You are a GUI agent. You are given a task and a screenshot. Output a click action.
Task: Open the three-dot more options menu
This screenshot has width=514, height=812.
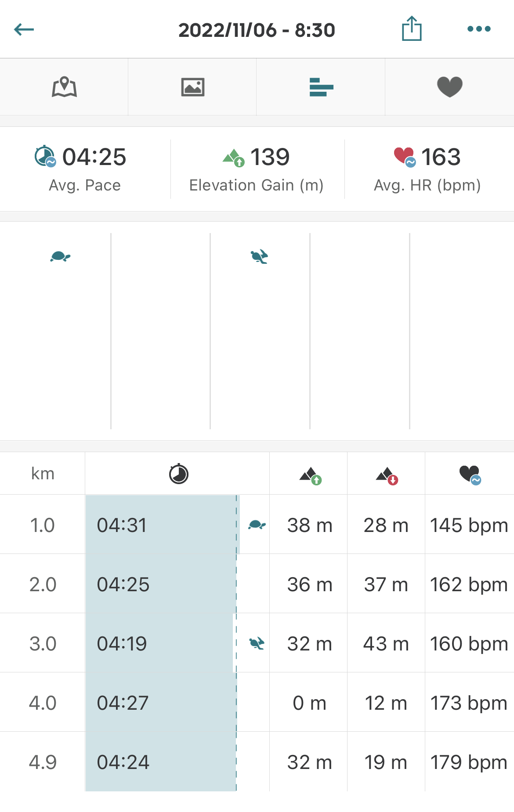(479, 29)
